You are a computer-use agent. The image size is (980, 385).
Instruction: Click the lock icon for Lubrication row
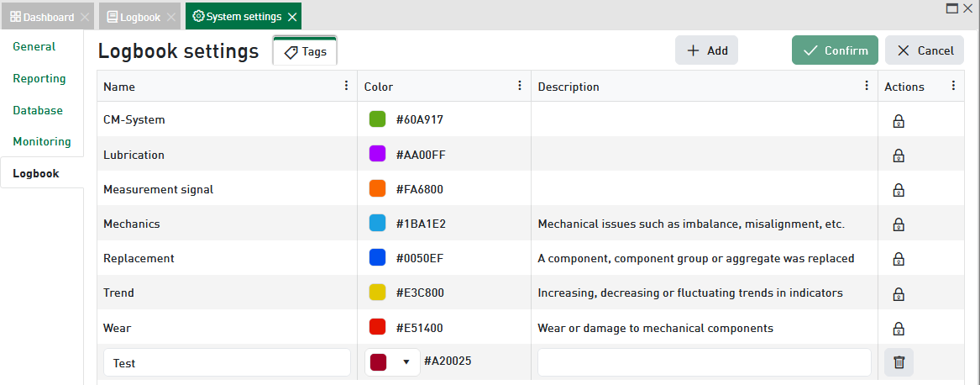coord(898,156)
